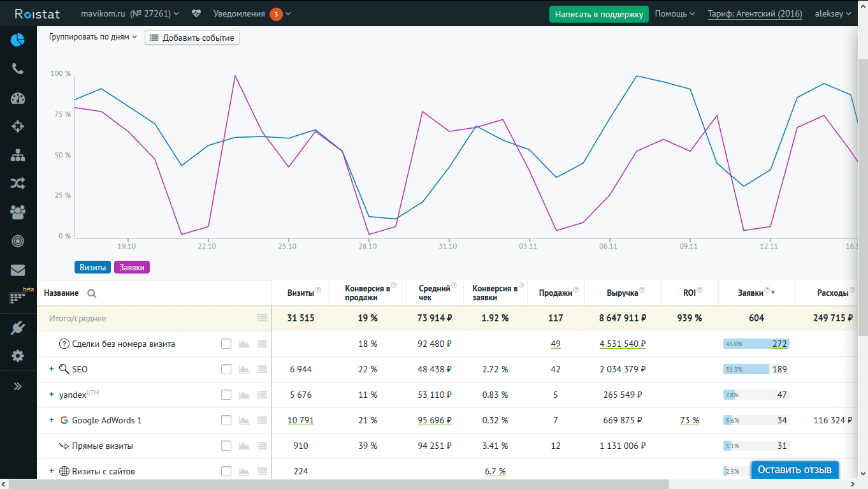Tick checkbox for Визиты с сайтов row
Screen dimensions: 868x489
[x=226, y=471]
